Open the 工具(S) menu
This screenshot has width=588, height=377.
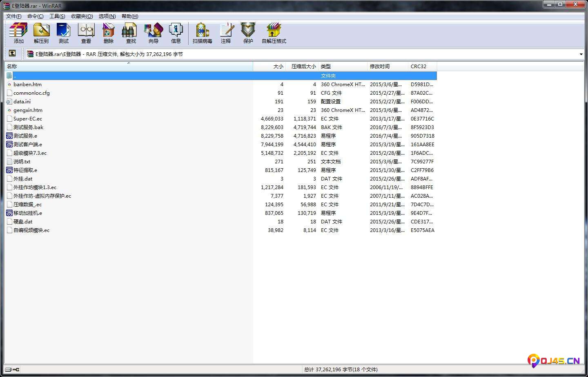tap(57, 16)
